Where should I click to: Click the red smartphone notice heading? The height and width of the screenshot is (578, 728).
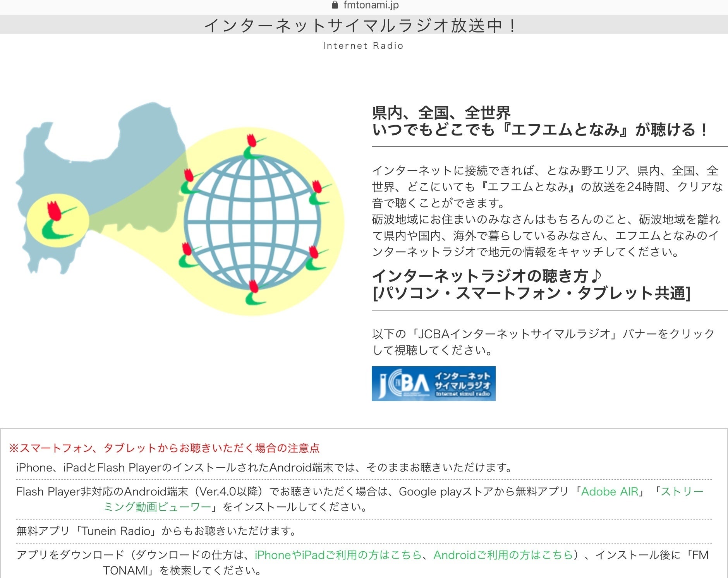click(165, 448)
